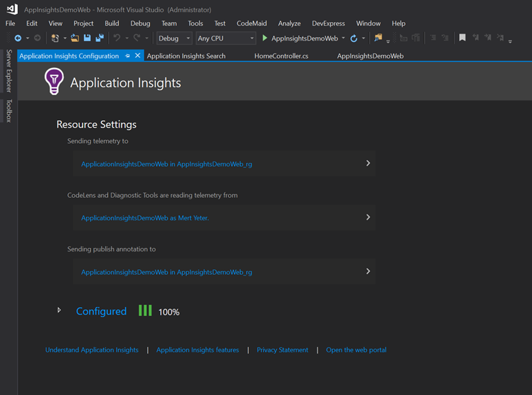Close the Application Insights Configuration tab
This screenshot has width=532, height=395.
pyautogui.click(x=137, y=55)
